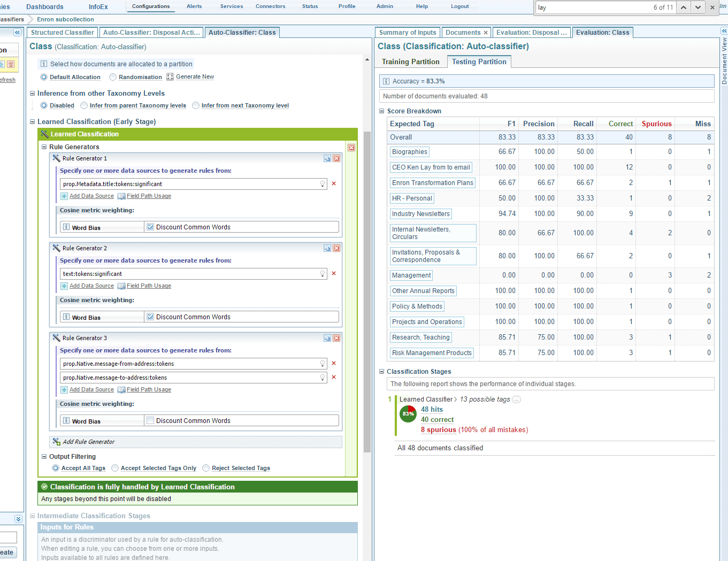Delete Rule Generator 1 with red X icon
This screenshot has width=728, height=561.
pyautogui.click(x=336, y=158)
